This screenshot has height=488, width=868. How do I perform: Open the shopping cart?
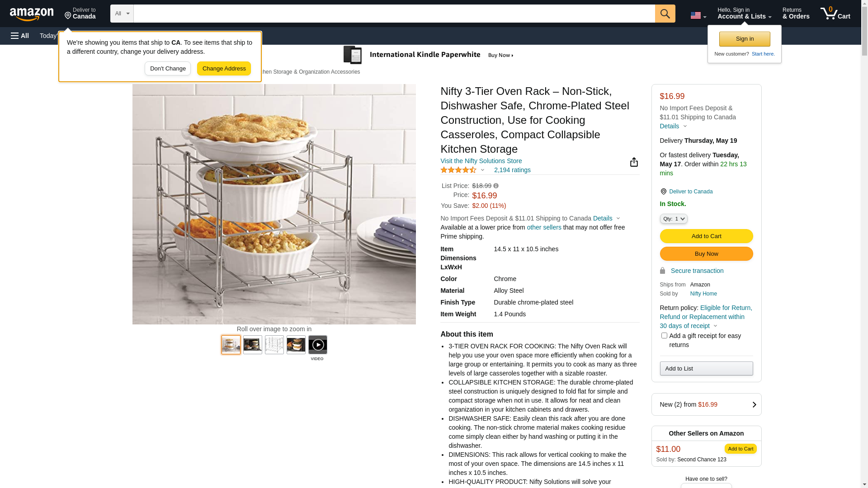click(835, 14)
